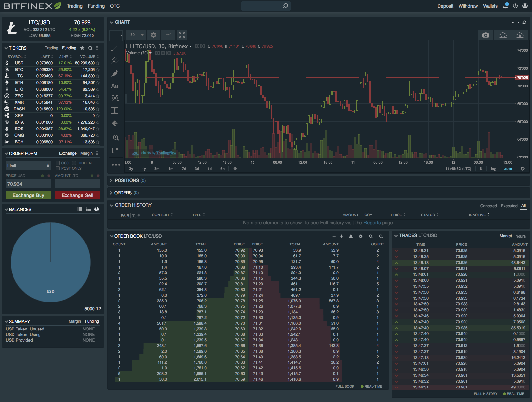
Task: Increase order book precision with plus
Action: [342, 236]
